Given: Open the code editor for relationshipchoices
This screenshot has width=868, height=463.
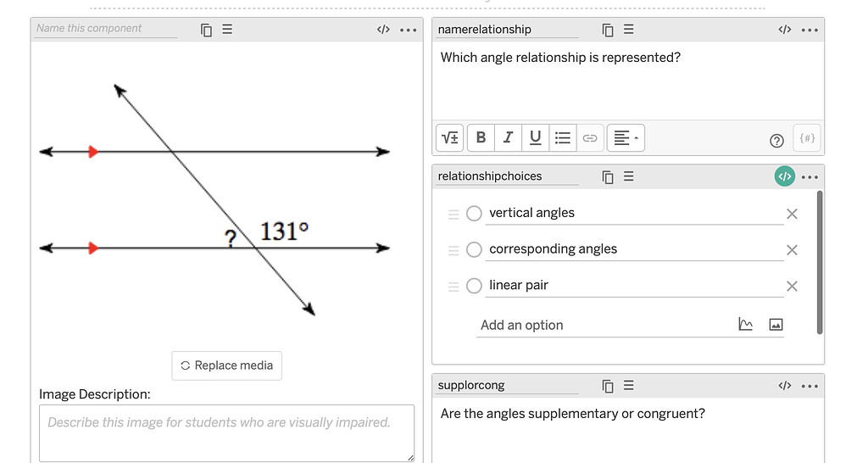Looking at the screenshot, I should [784, 177].
